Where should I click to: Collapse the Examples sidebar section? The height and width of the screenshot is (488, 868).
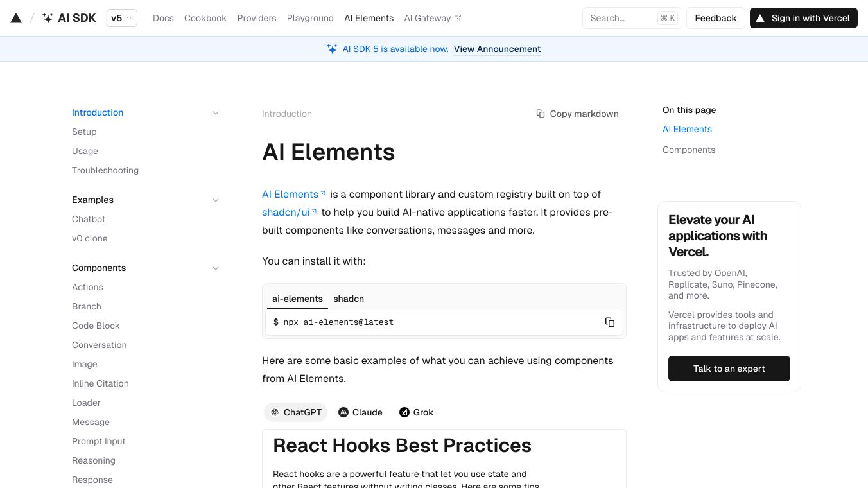pyautogui.click(x=216, y=200)
